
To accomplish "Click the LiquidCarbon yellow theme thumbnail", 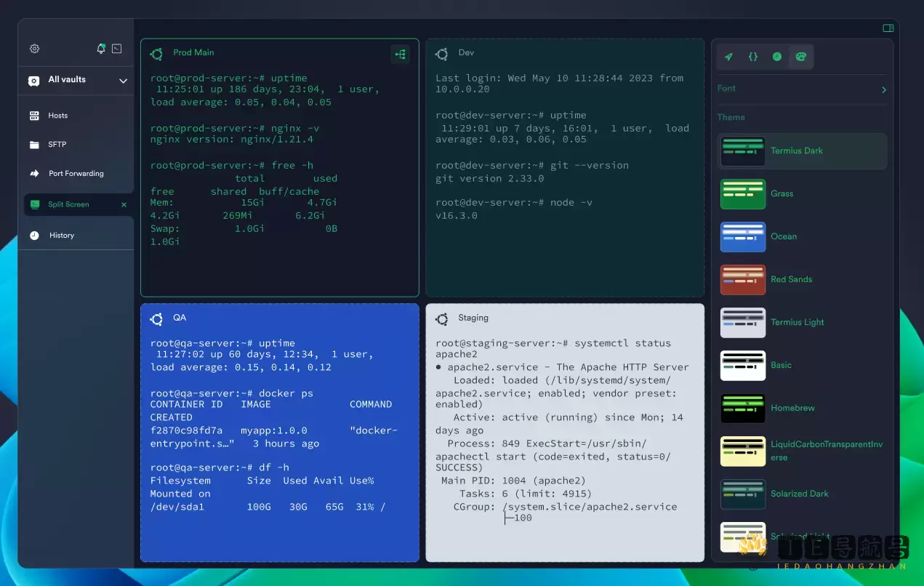I will click(x=743, y=451).
